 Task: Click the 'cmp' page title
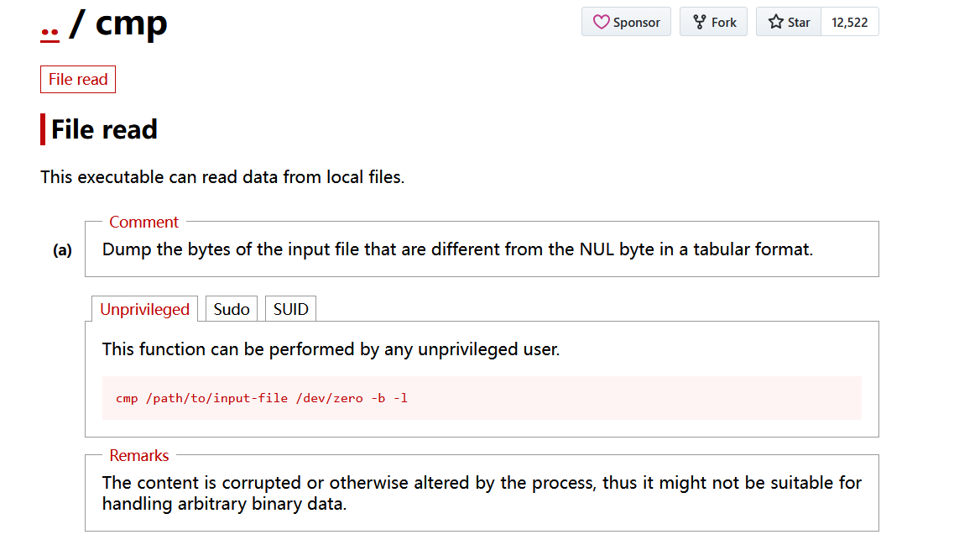[131, 23]
